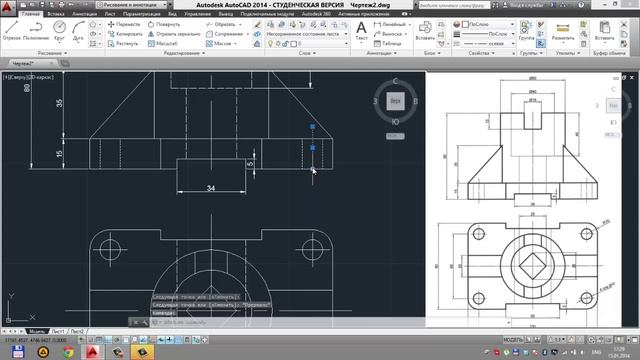This screenshot has height=360, width=640.
Task: Select the Круг circle tool
Action: pyautogui.click(x=60, y=31)
